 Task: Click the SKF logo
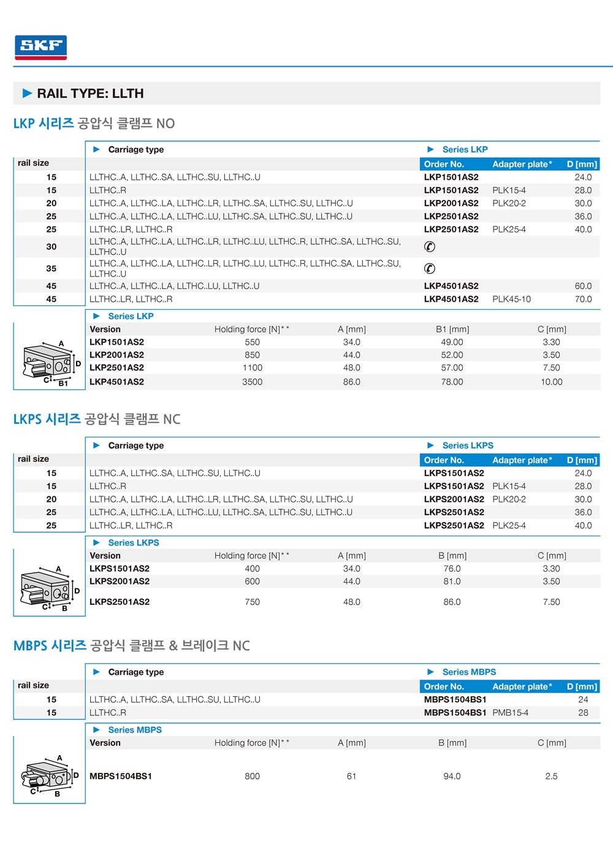pyautogui.click(x=40, y=47)
